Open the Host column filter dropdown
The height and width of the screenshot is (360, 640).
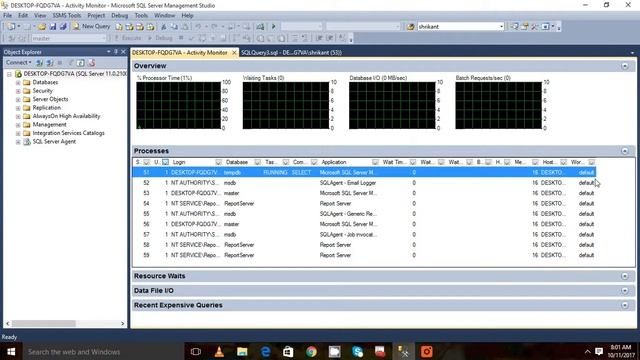pyautogui.click(x=563, y=162)
